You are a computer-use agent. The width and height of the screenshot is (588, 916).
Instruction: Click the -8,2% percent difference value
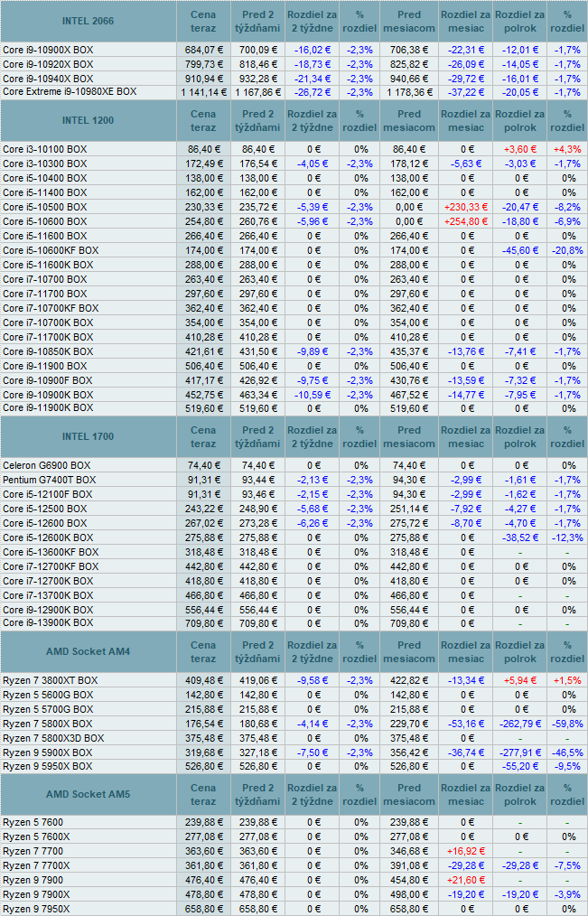(x=567, y=207)
